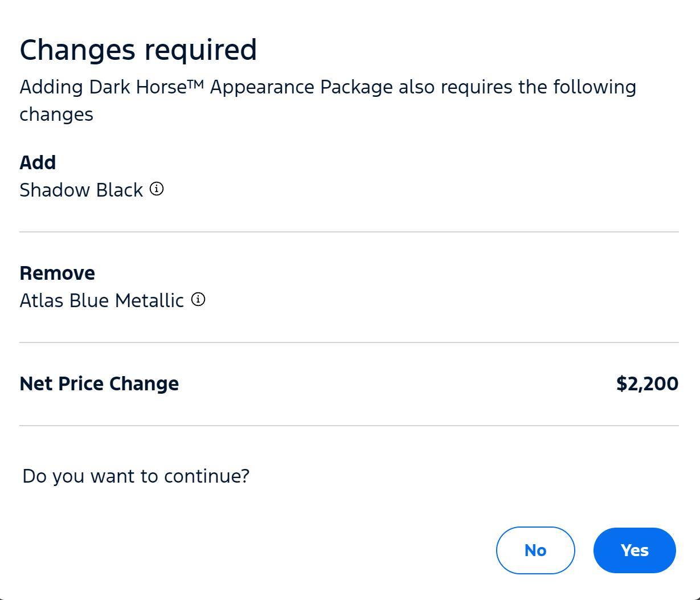This screenshot has width=700, height=600.
Task: Show info for Atlas Blue Metallic
Action: (198, 300)
